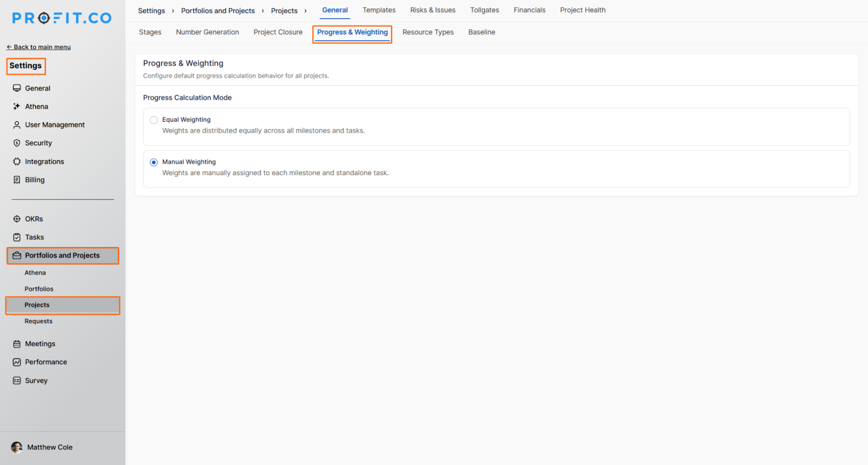868x465 pixels.
Task: Select the Equal Weighting radio button
Action: 154,120
